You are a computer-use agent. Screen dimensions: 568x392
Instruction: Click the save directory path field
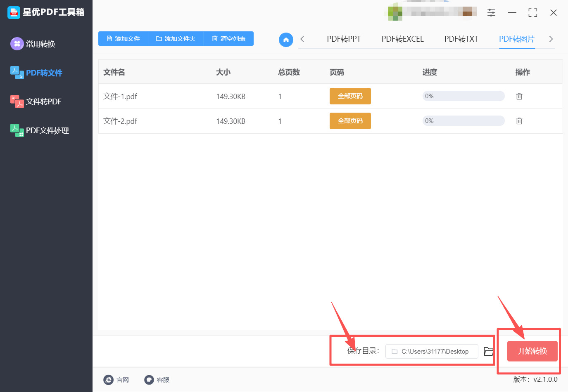(x=432, y=352)
